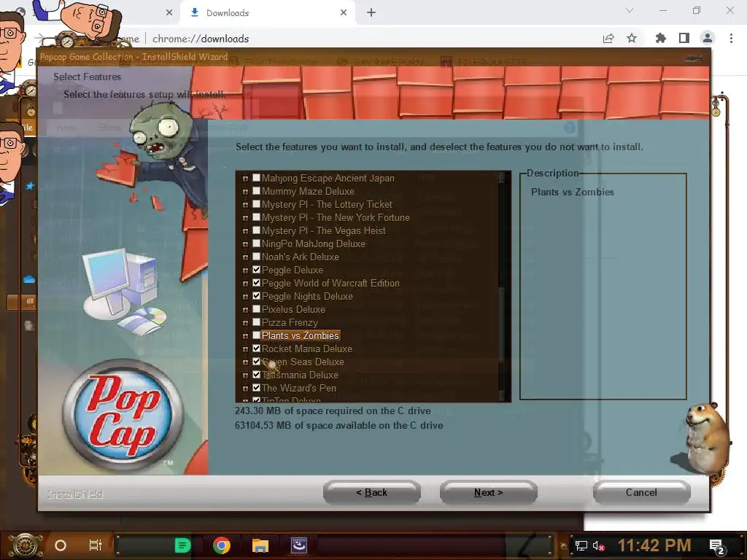Screen dimensions: 747x560
Task: Share this page icon in Chrome
Action: click(608, 39)
